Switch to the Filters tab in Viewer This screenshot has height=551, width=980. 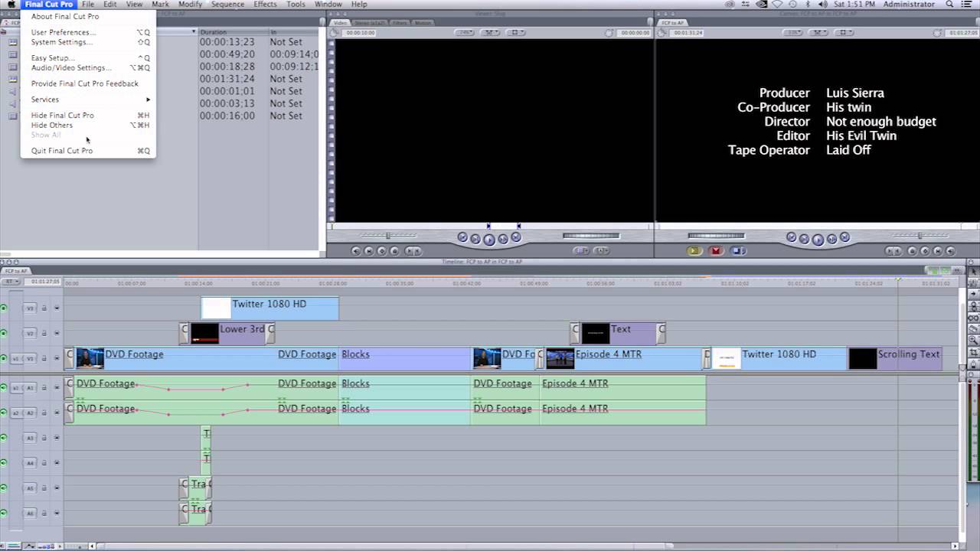400,23
